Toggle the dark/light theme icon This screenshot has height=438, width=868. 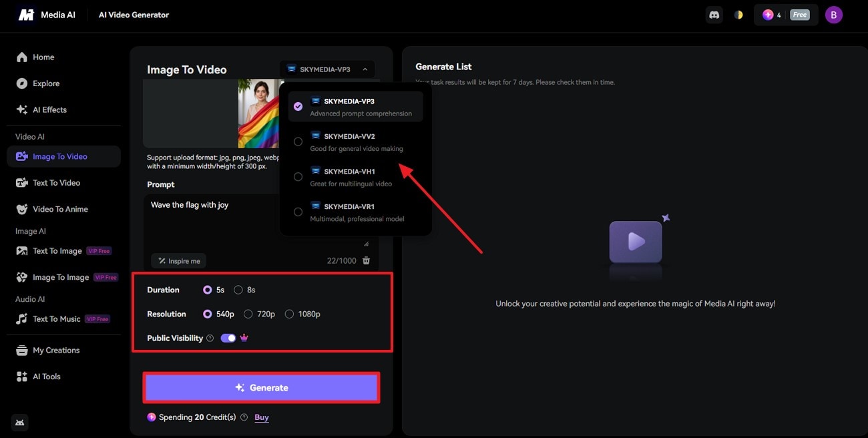pyautogui.click(x=738, y=15)
